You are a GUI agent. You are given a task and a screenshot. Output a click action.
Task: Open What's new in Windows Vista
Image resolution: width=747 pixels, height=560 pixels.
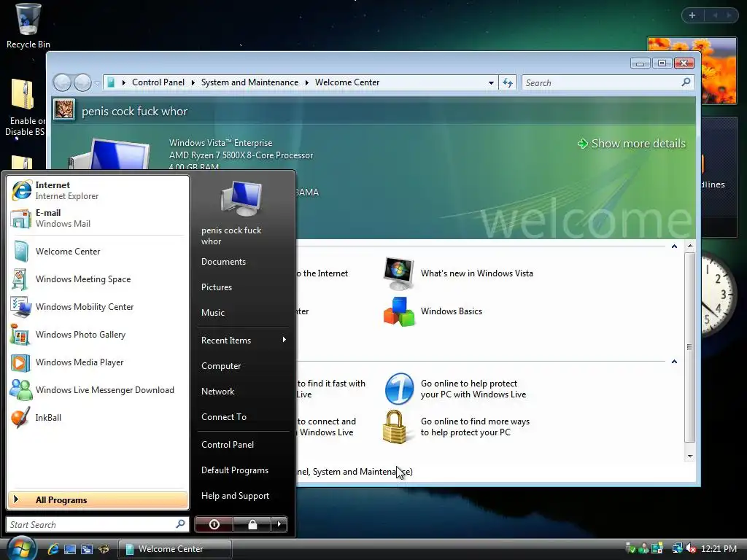458,273
